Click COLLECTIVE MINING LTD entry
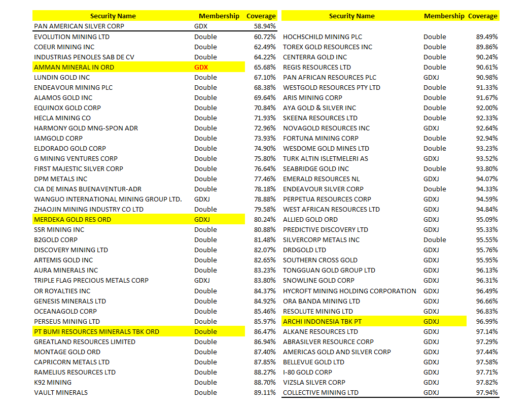Screen dimensions: 532x408 pyautogui.click(x=321, y=393)
